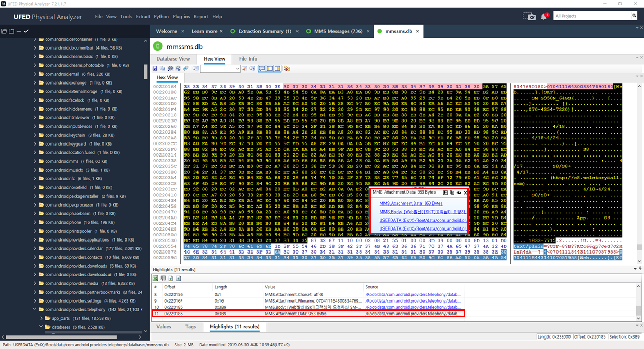Click the All Projects search field
This screenshot has height=349, width=644.
coord(592,16)
